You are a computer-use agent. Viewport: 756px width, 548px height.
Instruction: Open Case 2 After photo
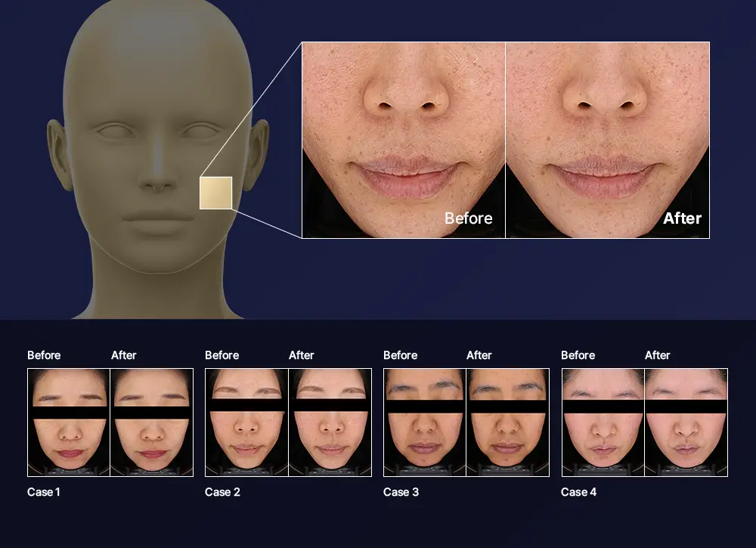[330, 423]
